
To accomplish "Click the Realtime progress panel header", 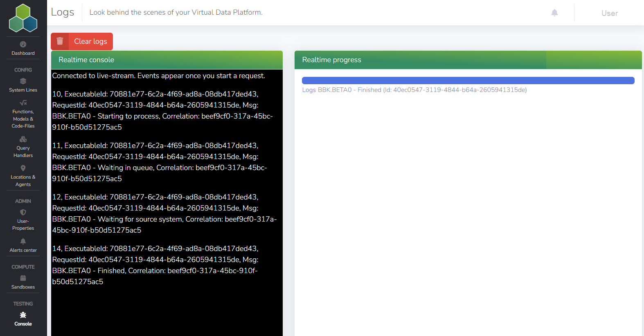I will 468,60.
